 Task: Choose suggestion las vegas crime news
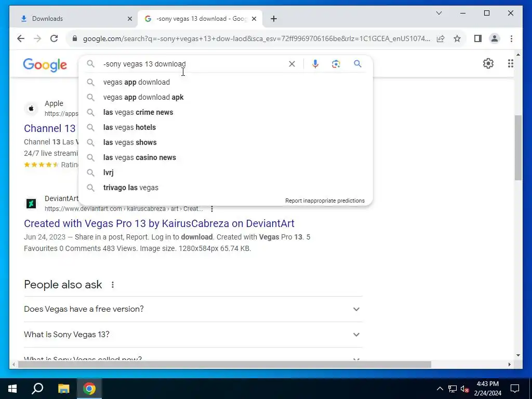[225, 112]
